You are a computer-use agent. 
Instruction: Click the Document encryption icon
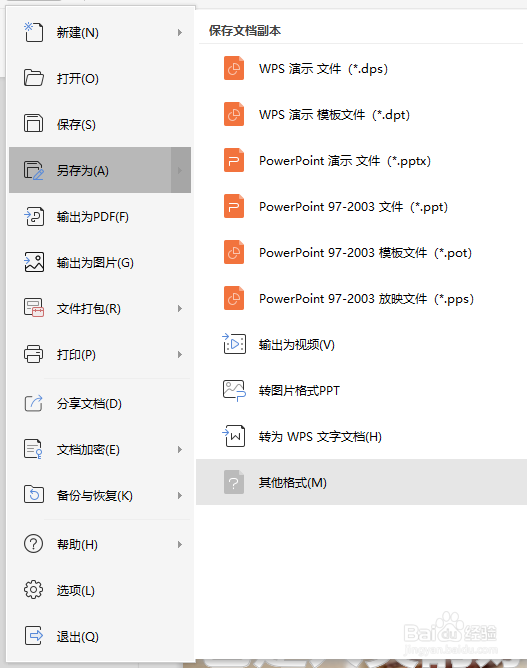point(33,449)
